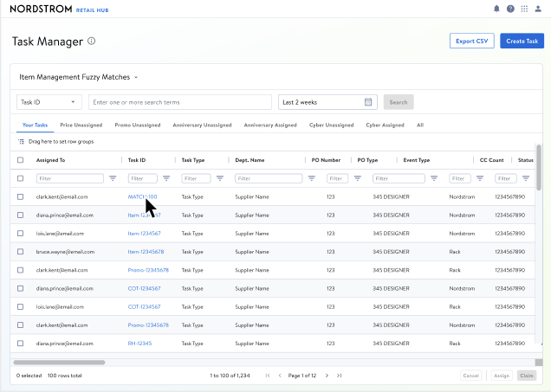
Task: Click the Claim button
Action: click(x=527, y=376)
